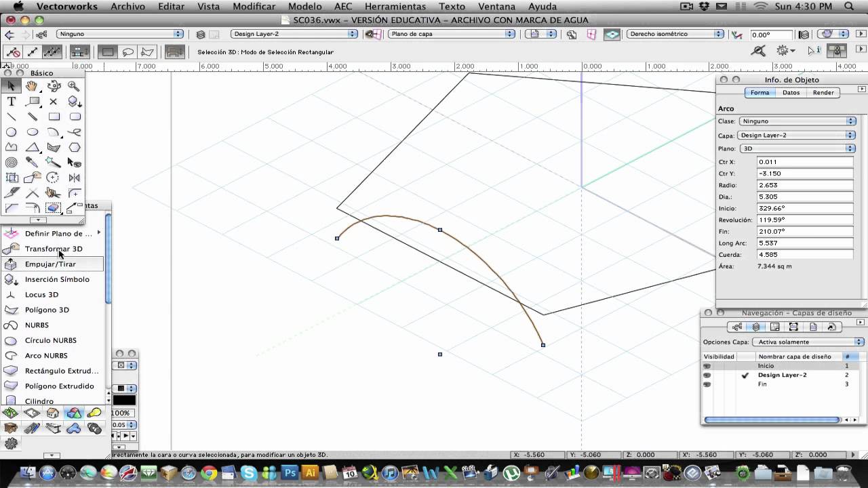Select the Rounded Rectangle tool
This screenshot has width=868, height=488.
pos(75,117)
